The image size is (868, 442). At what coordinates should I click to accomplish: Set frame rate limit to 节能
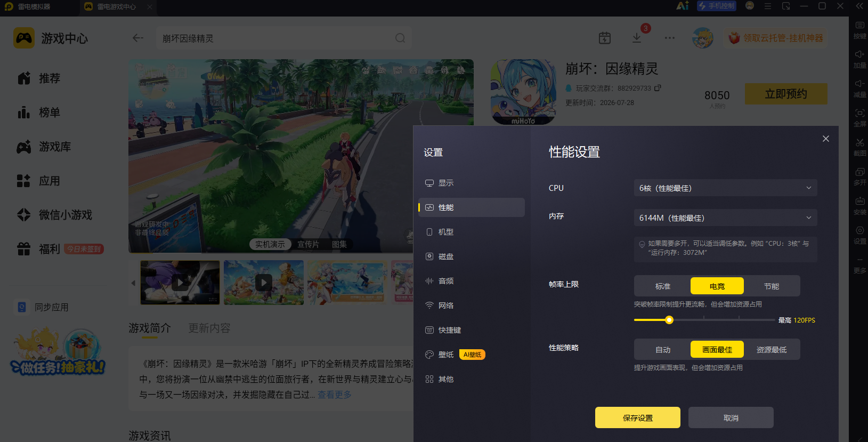coord(772,286)
